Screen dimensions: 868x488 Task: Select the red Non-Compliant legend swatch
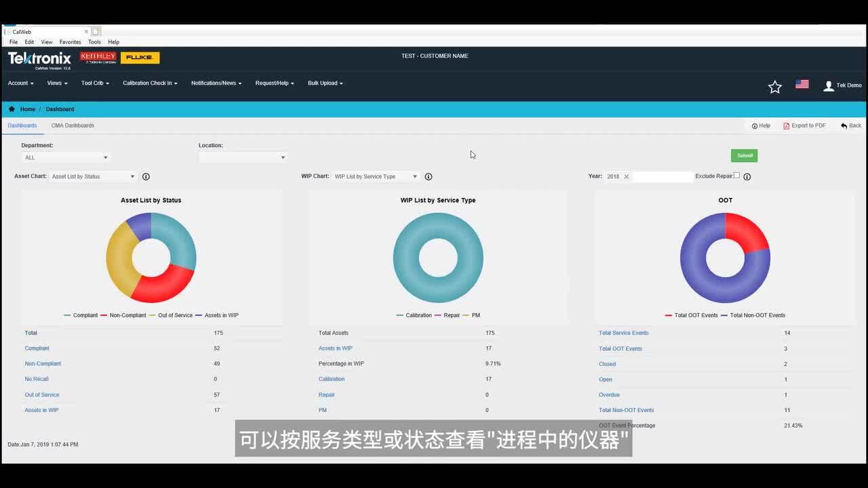tap(103, 315)
